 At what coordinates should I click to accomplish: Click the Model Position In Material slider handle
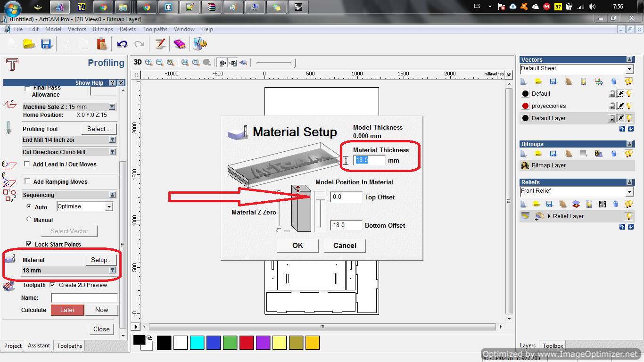pyautogui.click(x=320, y=197)
